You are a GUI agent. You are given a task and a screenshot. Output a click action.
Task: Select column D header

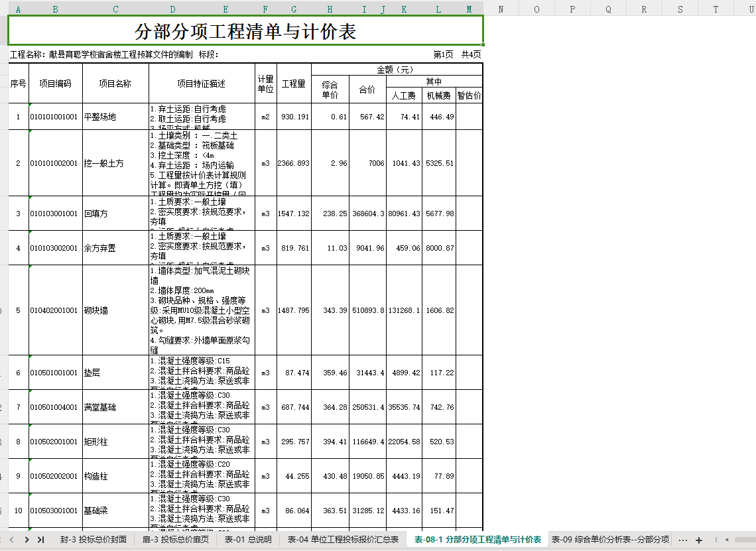(173, 9)
